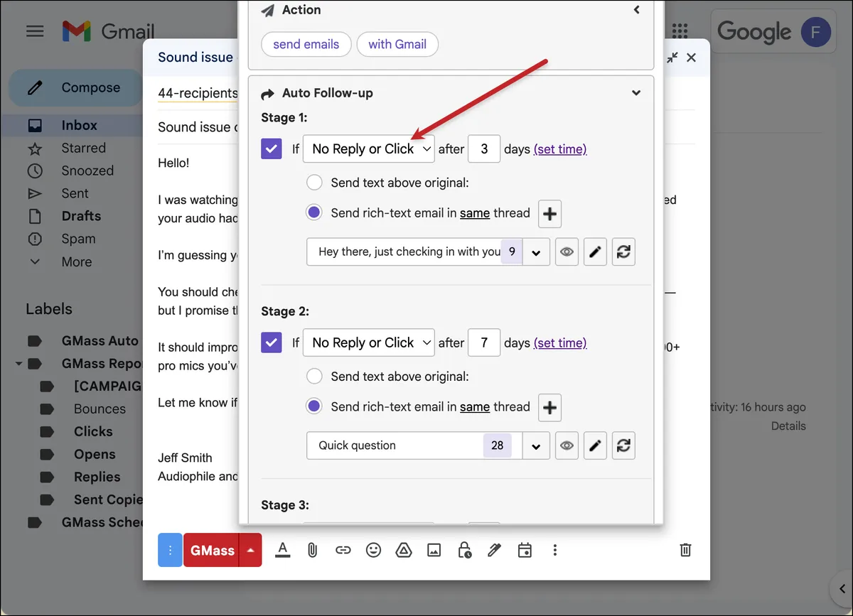Screen dimensions: 853x616
Task: Click the Details link under last activity
Action: [788, 426]
